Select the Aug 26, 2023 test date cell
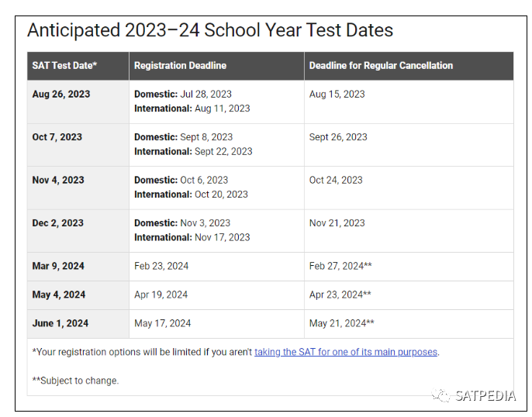The height and width of the screenshot is (417, 532). [x=61, y=95]
